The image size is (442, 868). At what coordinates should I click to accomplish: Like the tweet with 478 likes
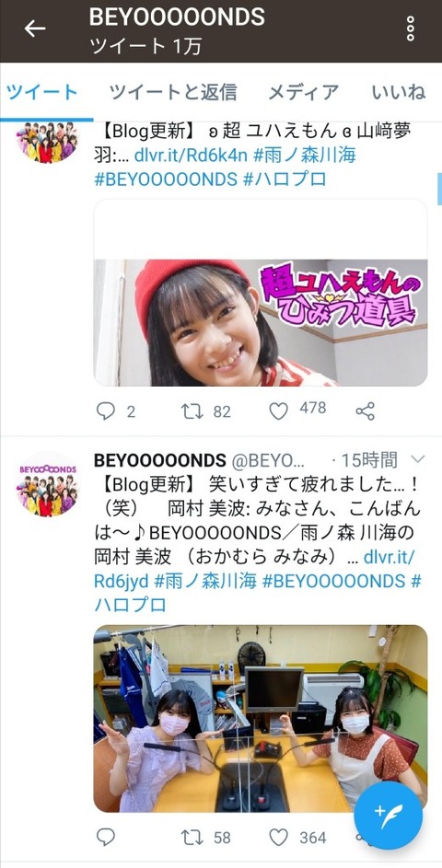coord(279,411)
